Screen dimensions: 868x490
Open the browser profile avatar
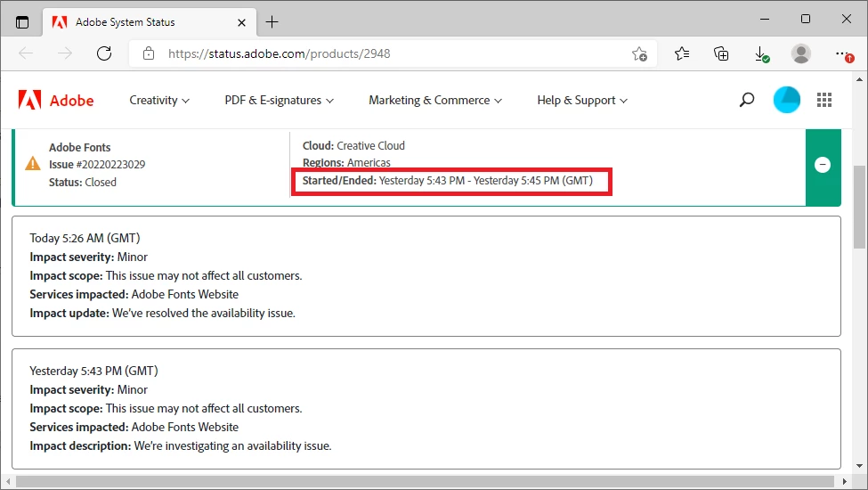[x=801, y=53]
